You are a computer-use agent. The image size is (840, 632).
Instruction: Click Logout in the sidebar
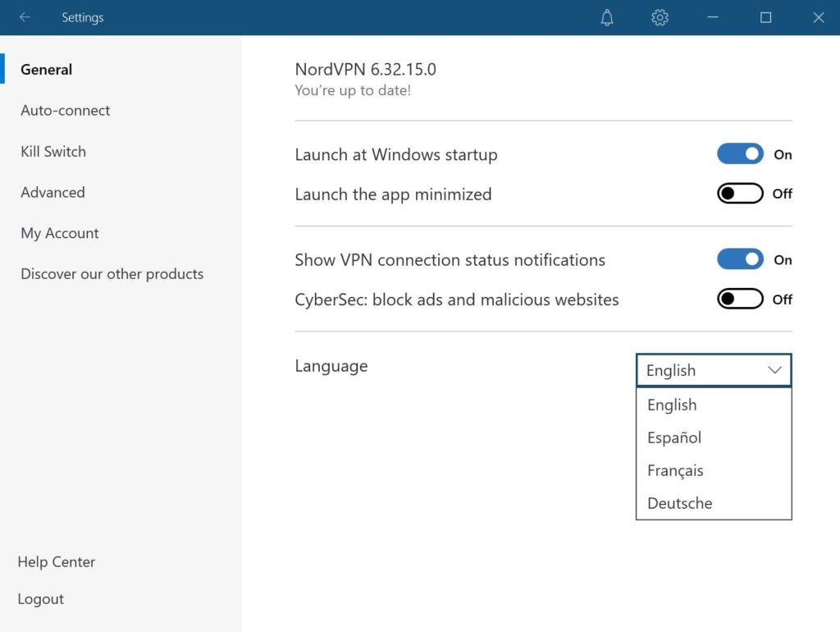[x=41, y=599]
